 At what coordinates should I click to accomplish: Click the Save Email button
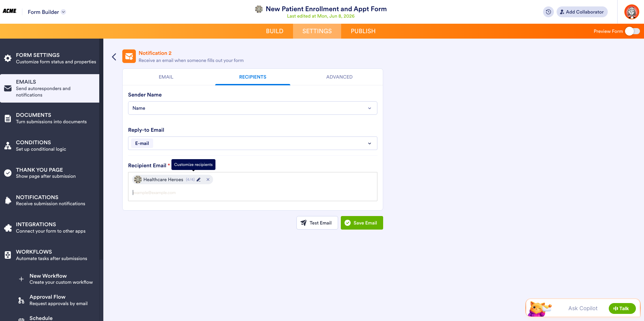click(362, 223)
